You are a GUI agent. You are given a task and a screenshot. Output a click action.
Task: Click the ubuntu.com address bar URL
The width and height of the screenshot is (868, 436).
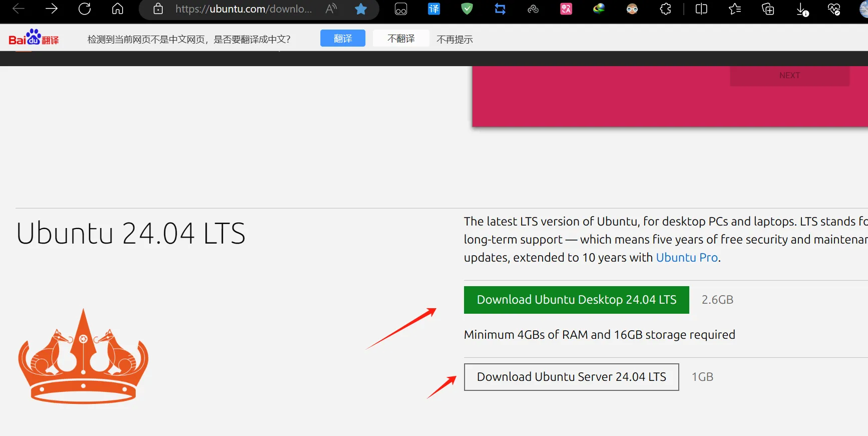243,9
